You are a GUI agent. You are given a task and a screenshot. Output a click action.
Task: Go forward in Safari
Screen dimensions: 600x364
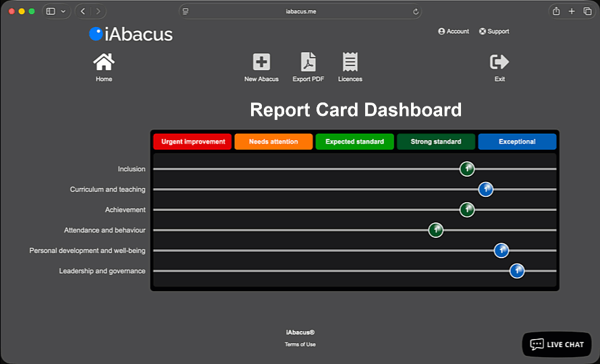click(98, 11)
